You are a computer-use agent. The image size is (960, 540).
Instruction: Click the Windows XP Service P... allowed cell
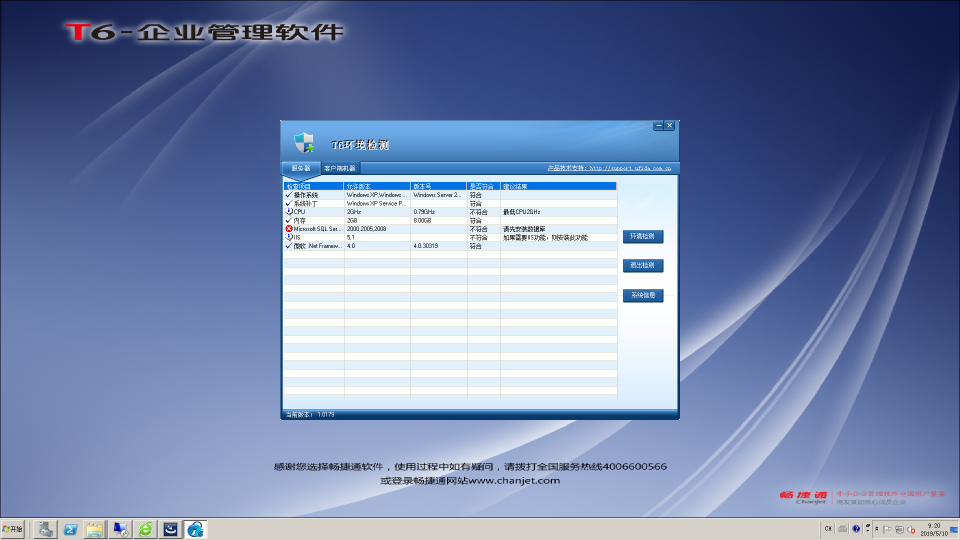tap(376, 203)
